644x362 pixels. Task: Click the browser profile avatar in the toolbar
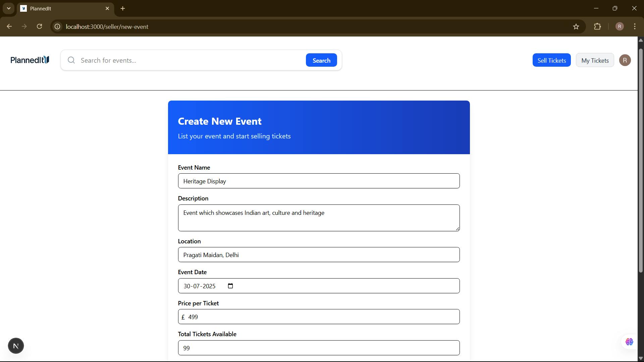[620, 26]
